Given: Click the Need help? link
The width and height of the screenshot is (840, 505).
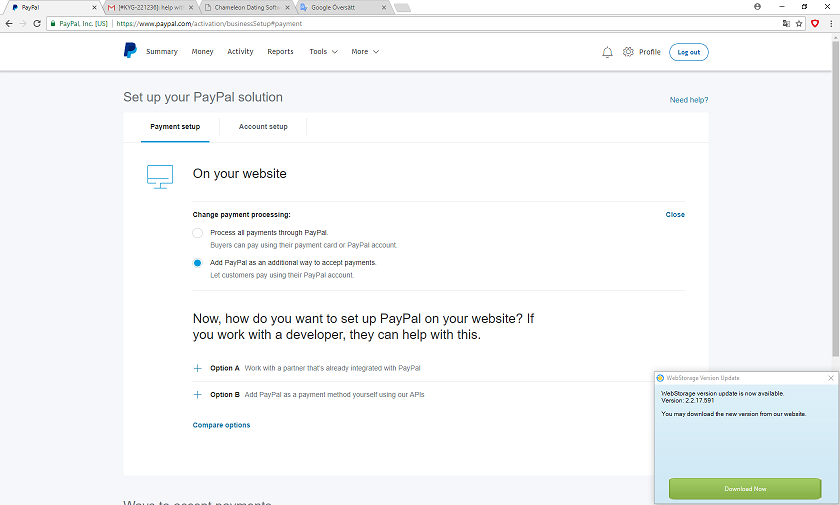Looking at the screenshot, I should pos(689,100).
